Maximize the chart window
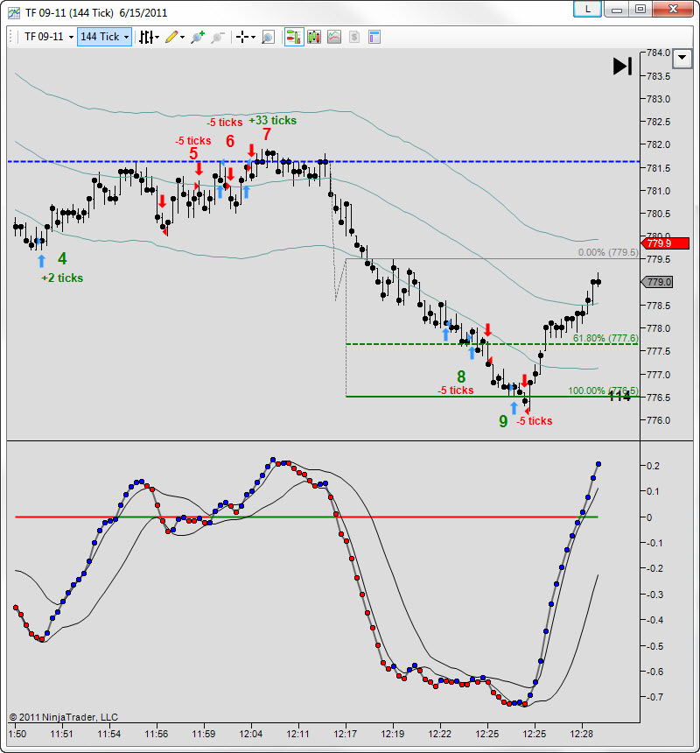The image size is (700, 753). click(x=640, y=9)
